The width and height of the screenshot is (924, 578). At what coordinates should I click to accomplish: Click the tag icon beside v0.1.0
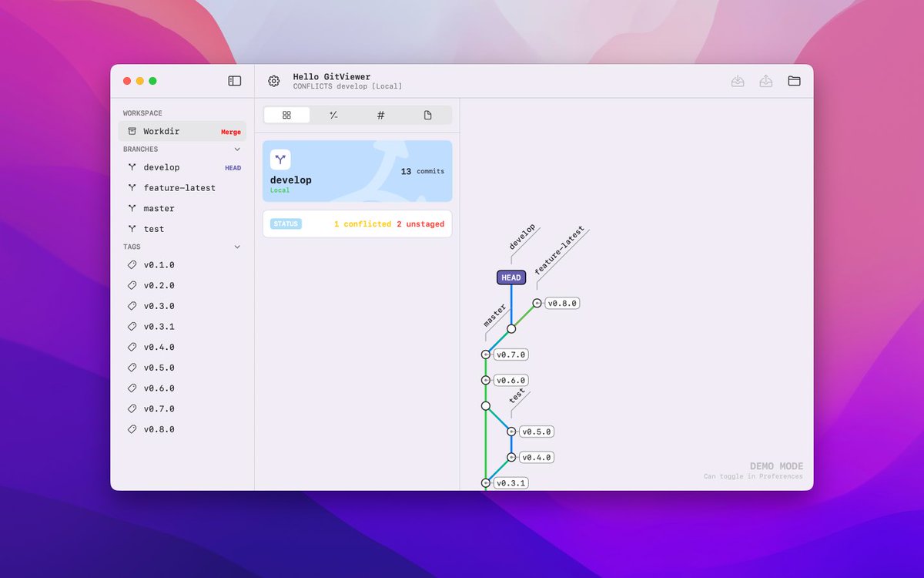[132, 264]
